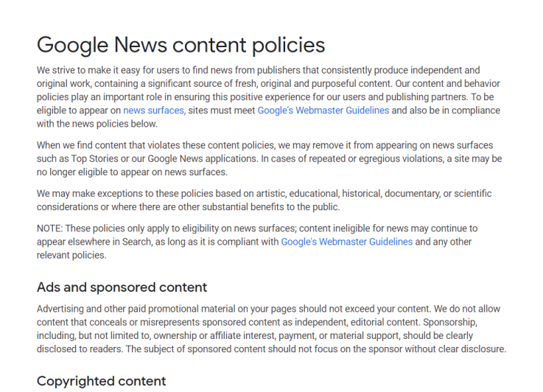Click the words 'with the news policies below.'
The width and height of the screenshot is (543, 392).
tap(97, 124)
